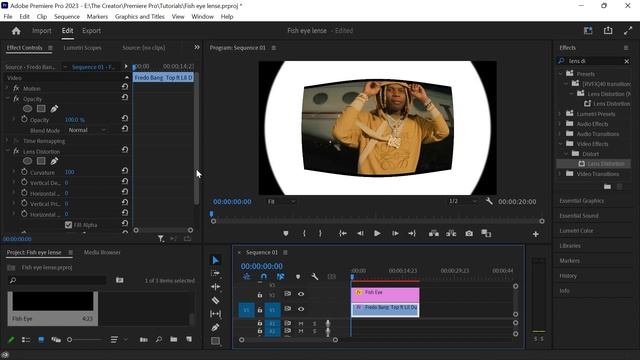Screen dimensions: 640x360
Task: Open the Fit zoom level dropdown
Action: pos(281,201)
